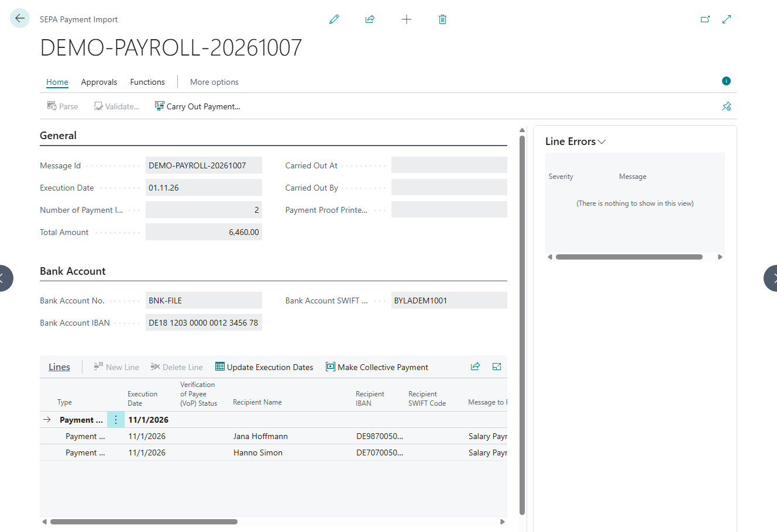Click the page vertical scrollbar
Viewport: 777px width, 532px height.
(522, 325)
